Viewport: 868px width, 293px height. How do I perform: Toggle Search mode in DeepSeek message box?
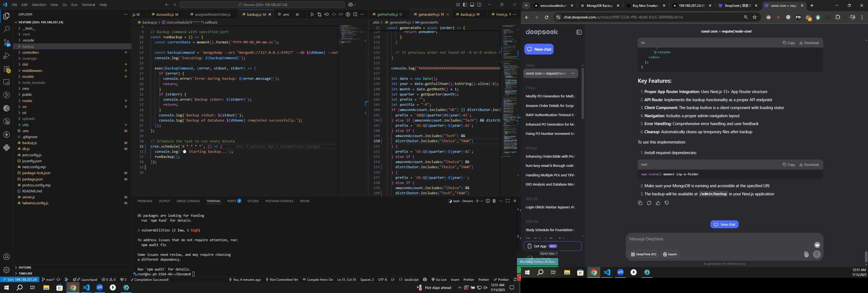pos(669,254)
